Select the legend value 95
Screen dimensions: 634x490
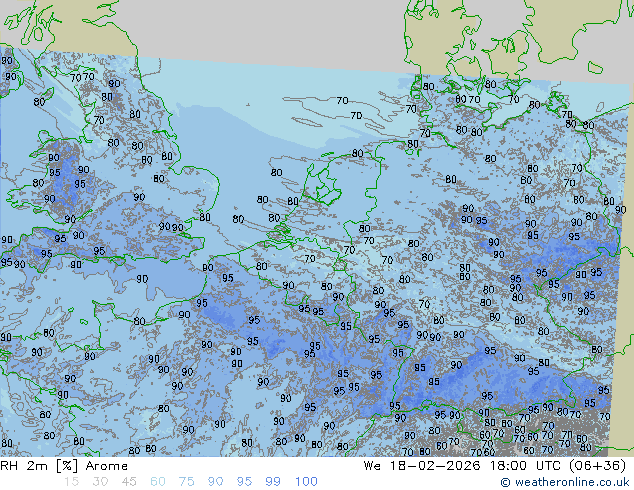coord(244,482)
